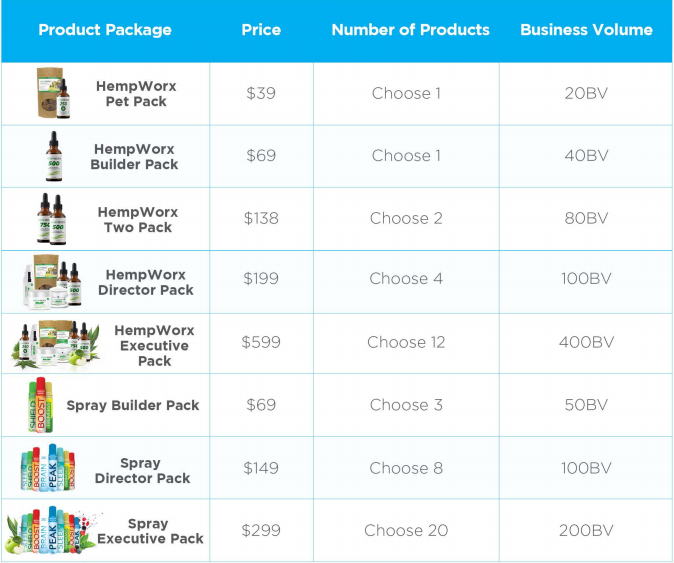Click the $599 Executive Pack price
Screen dimensions: 674x563
click(261, 342)
